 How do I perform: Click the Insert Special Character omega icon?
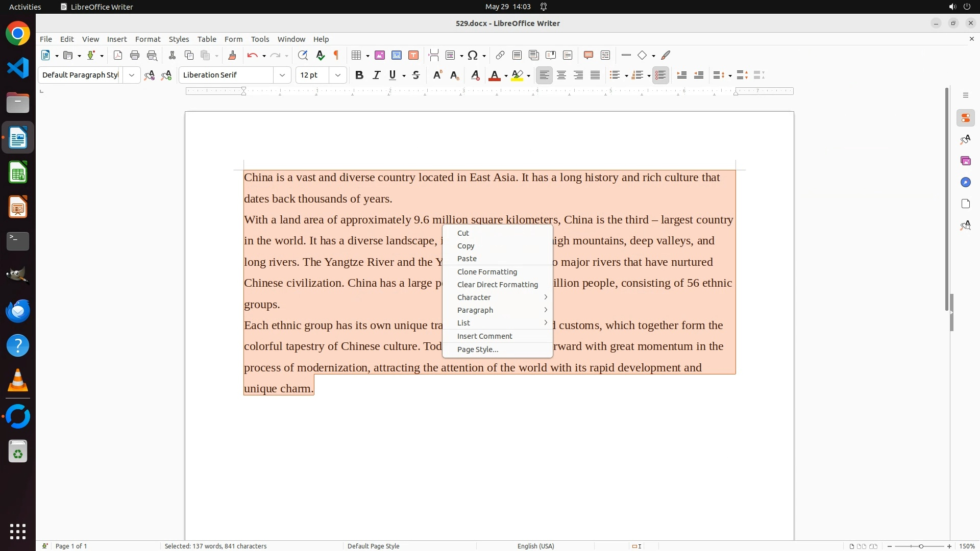pos(473,55)
